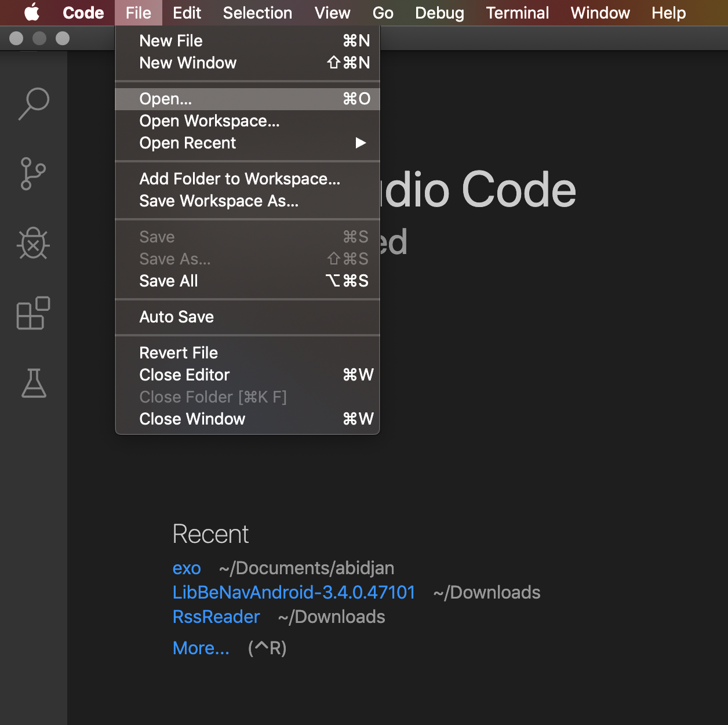The width and height of the screenshot is (728, 725).
Task: Minimize the window using the second title-bar button
Action: [x=39, y=38]
